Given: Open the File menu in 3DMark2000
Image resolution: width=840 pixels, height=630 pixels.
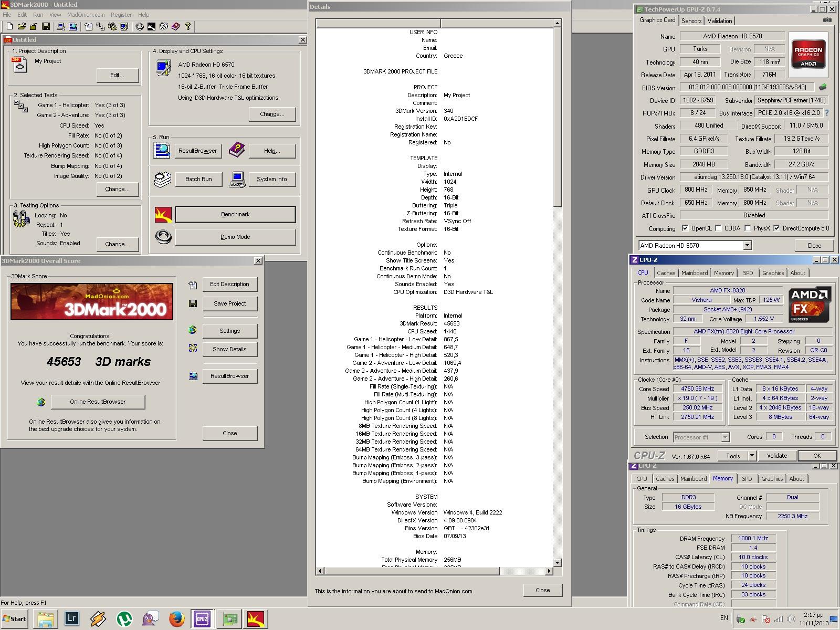Looking at the screenshot, I should pos(7,15).
